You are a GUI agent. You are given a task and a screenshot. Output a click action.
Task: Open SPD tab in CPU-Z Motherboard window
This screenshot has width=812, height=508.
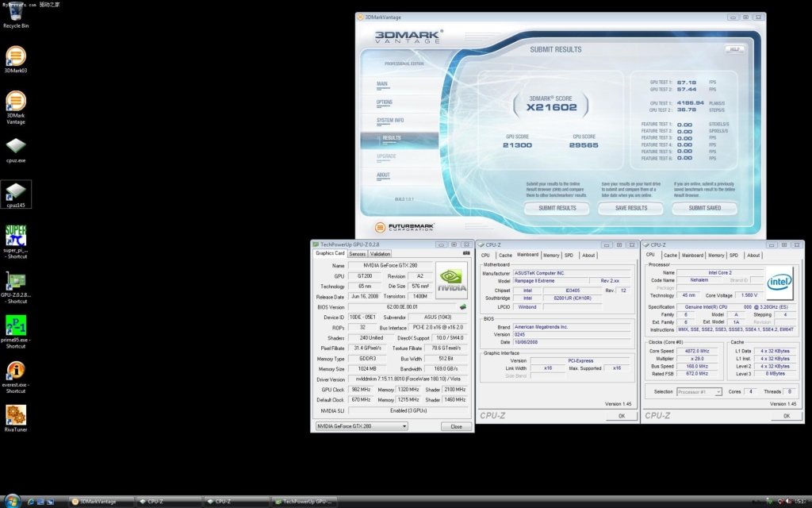(x=569, y=255)
